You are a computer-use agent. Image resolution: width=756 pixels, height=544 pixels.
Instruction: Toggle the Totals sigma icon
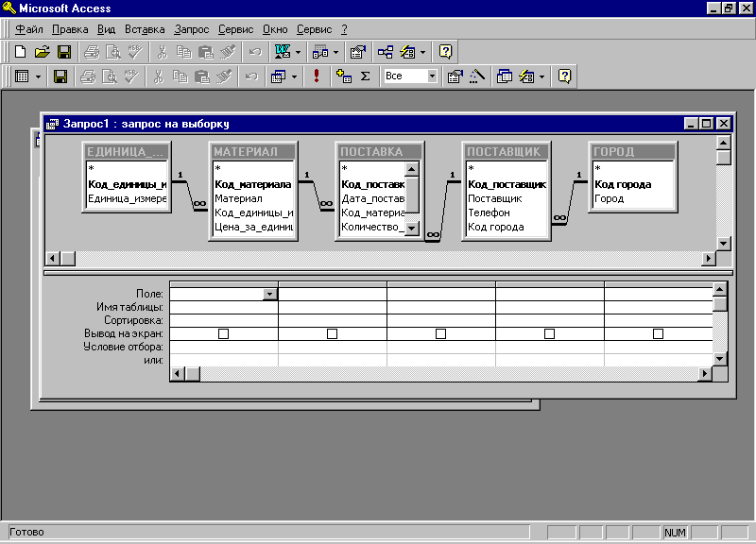point(366,76)
